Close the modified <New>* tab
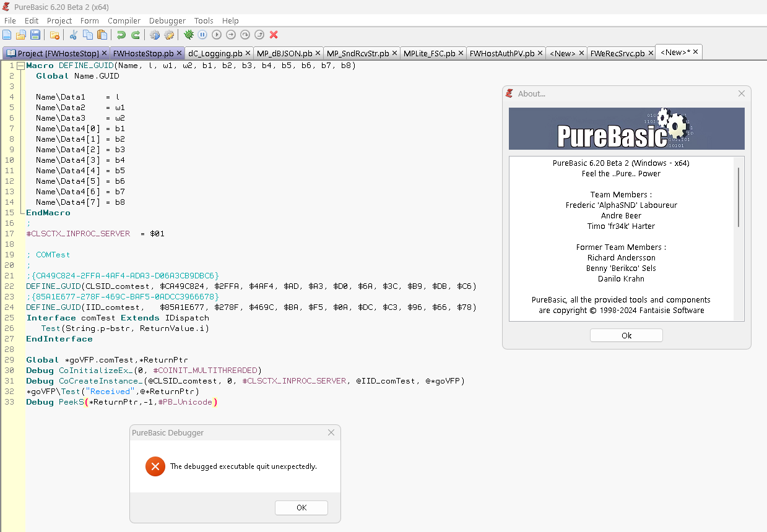The height and width of the screenshot is (532, 767). point(696,52)
